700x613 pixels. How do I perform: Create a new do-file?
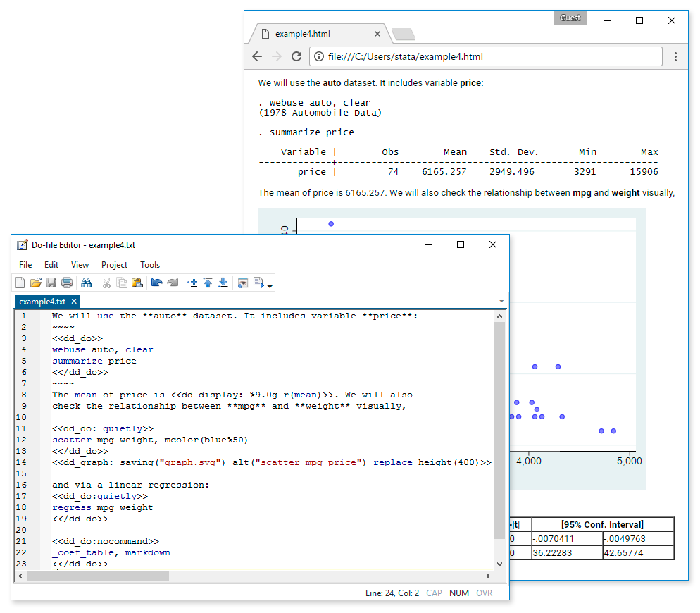click(20, 283)
